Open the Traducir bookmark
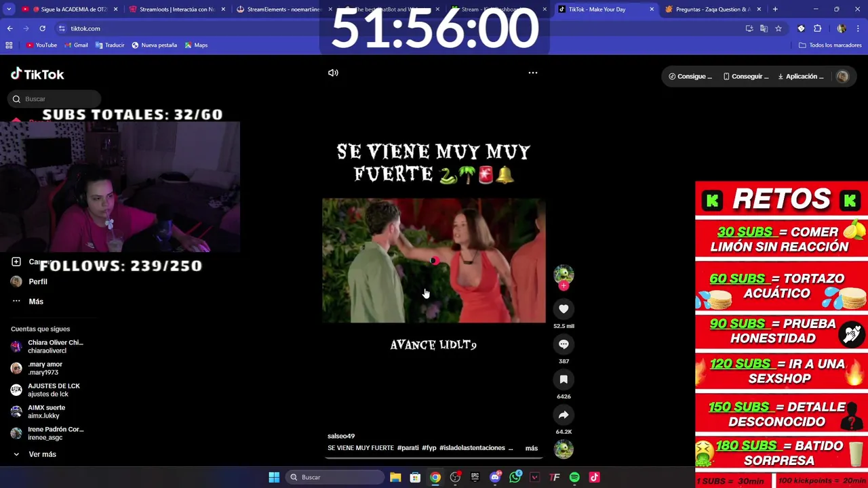 tap(110, 45)
